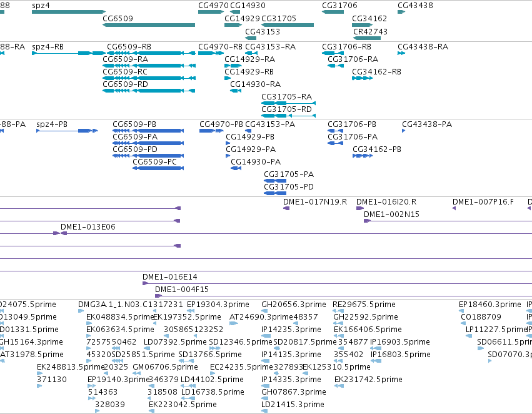Select the CG34162 gene label
Screen dimensions: 532x414
coord(369,18)
